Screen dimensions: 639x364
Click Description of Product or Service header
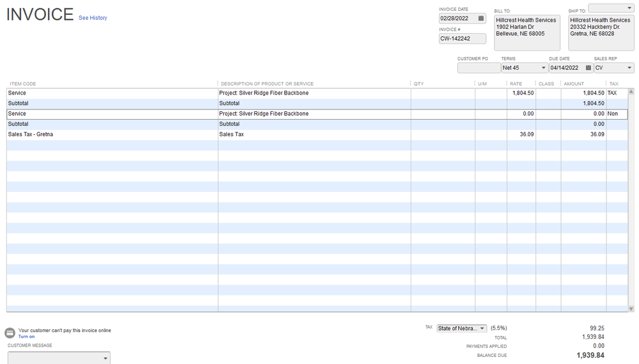click(267, 84)
